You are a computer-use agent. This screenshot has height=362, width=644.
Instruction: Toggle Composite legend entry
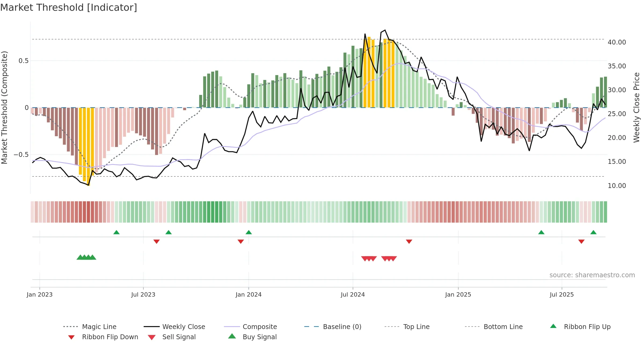(x=250, y=327)
